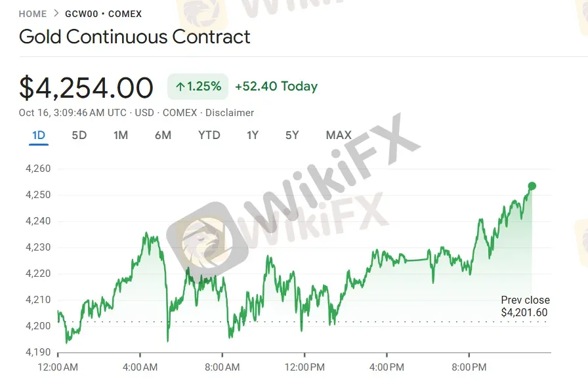The width and height of the screenshot is (588, 387).
Task: Click the green 1.25% change badge
Action: point(198,87)
